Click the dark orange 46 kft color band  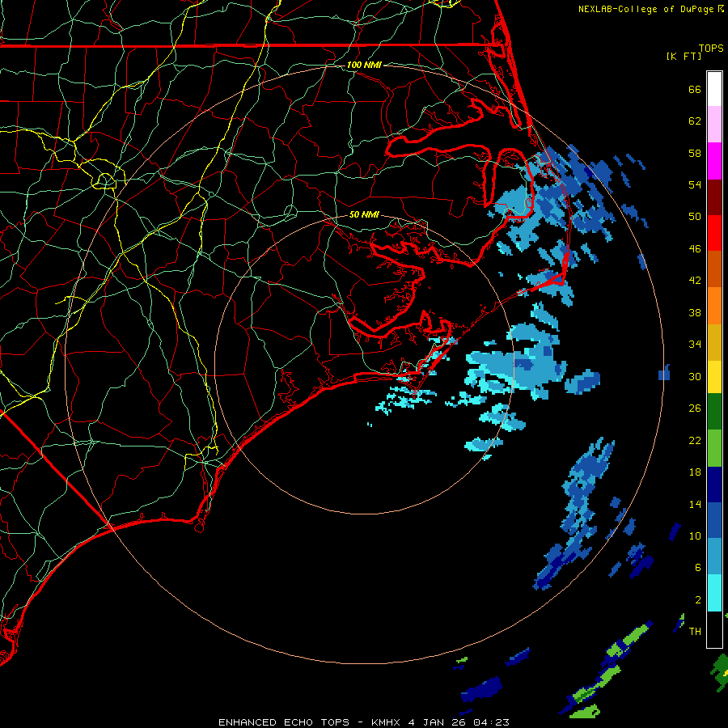(714, 269)
